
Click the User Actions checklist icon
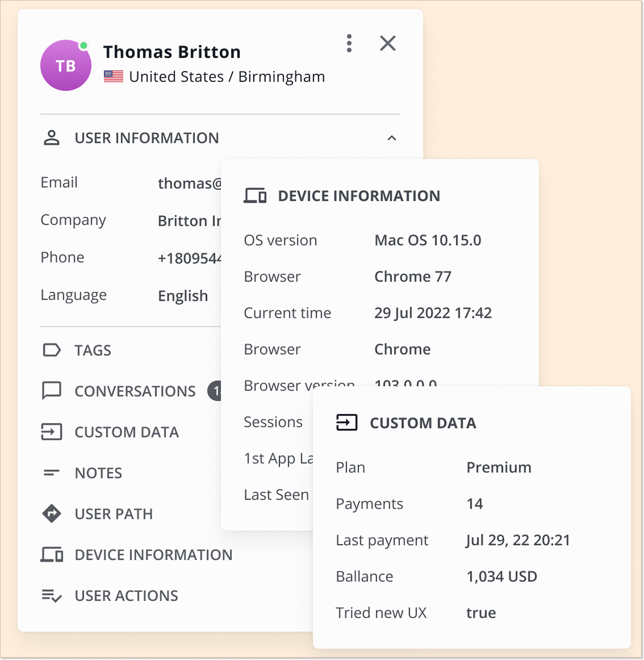[51, 596]
